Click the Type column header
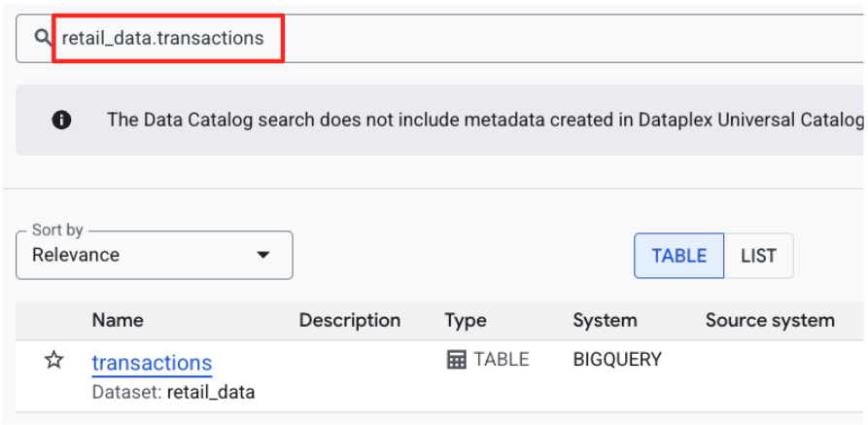Image resolution: width=868 pixels, height=425 pixels. tap(465, 320)
